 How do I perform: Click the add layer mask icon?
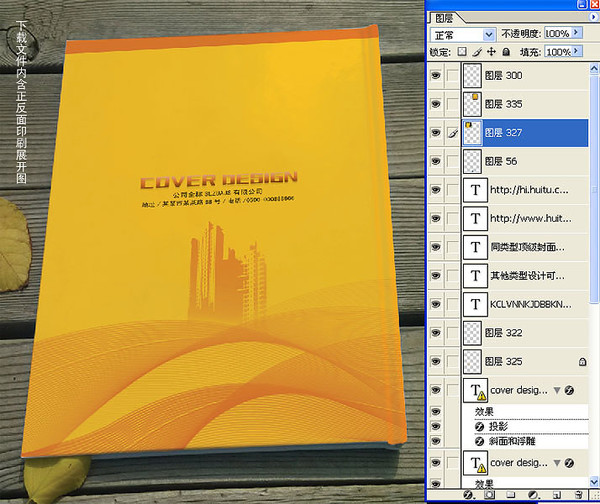(489, 495)
